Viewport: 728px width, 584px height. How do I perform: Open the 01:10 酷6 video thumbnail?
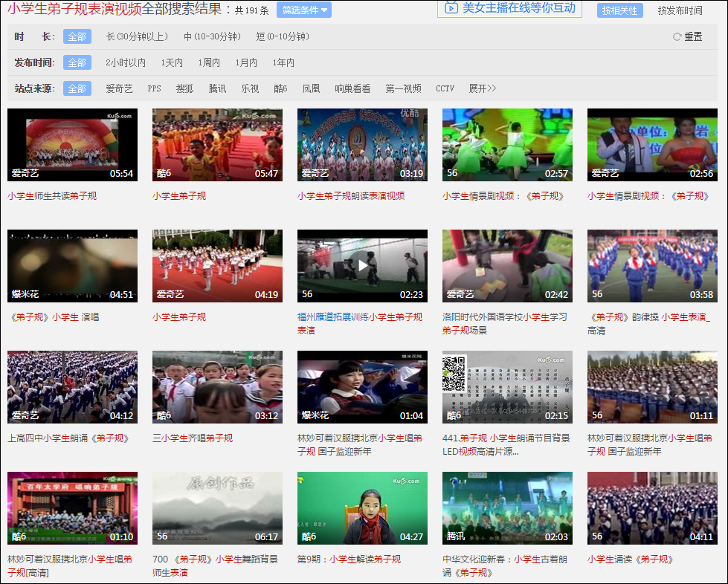[72, 508]
